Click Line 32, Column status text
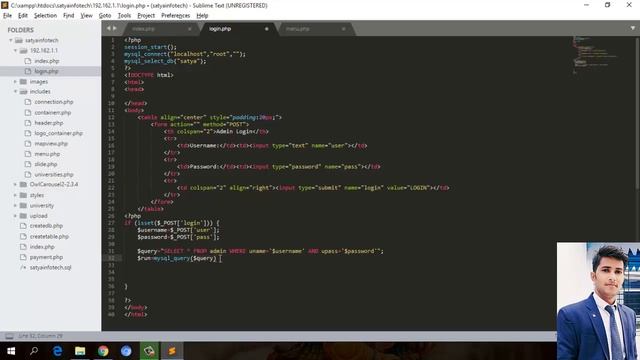The height and width of the screenshot is (360, 640). 40,336
